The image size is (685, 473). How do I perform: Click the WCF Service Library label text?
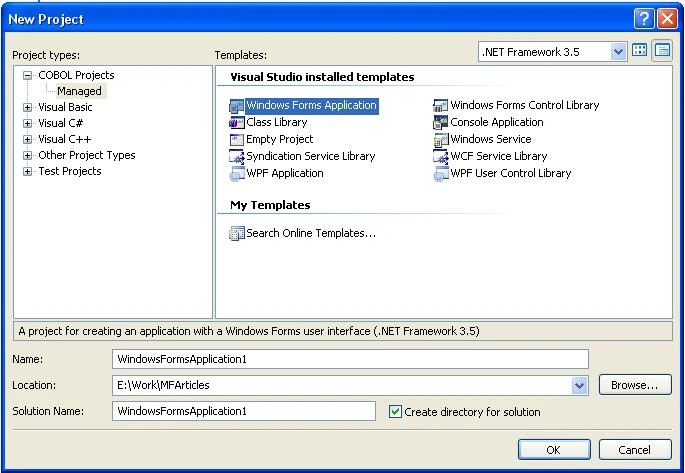499,156
